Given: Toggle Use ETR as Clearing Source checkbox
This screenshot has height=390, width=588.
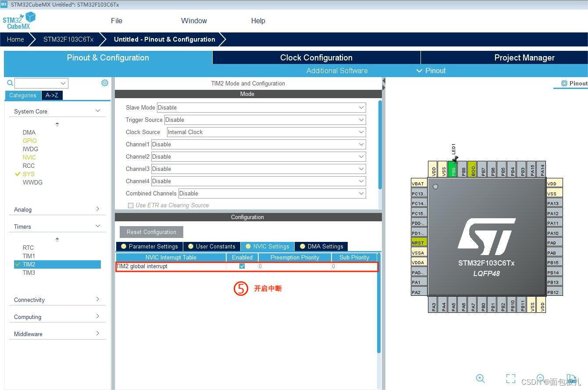Looking at the screenshot, I should point(130,205).
